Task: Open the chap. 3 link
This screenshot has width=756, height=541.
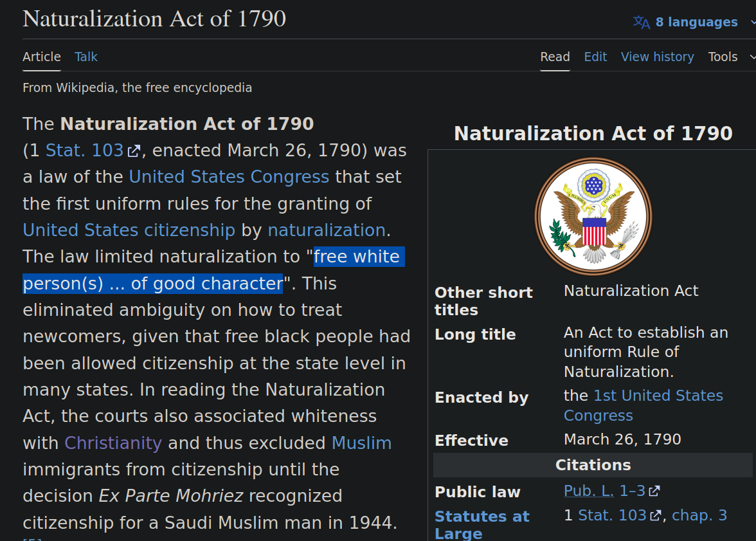Action: click(x=699, y=515)
